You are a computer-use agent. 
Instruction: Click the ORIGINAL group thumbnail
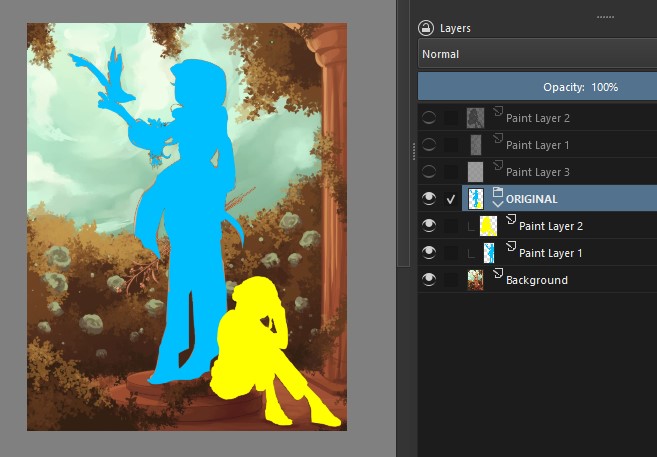coord(476,198)
